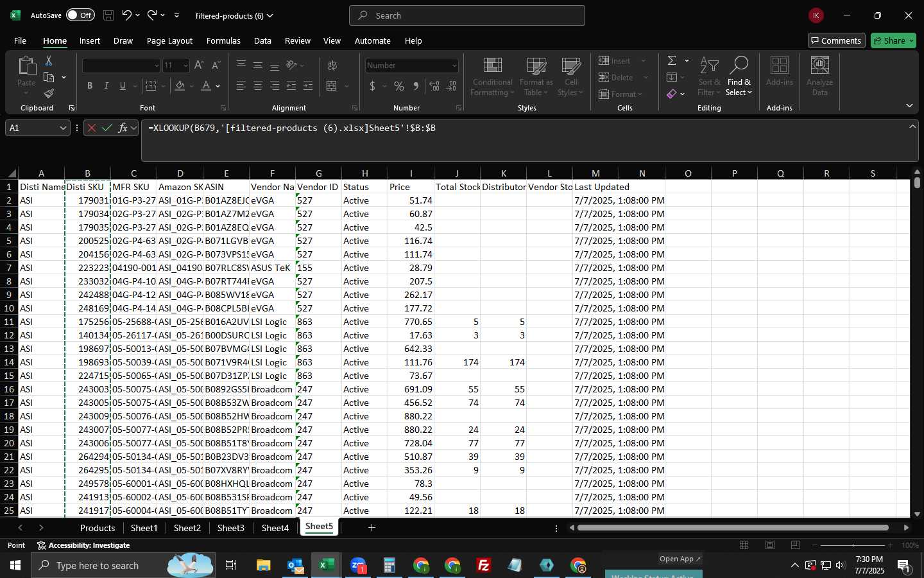924x578 pixels.
Task: Open the Formulas ribbon tab
Action: [223, 40]
